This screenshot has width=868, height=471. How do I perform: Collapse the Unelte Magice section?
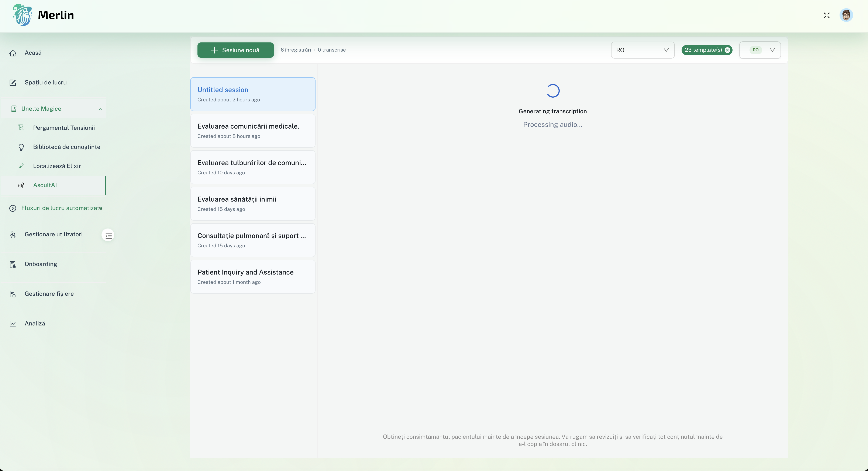[100, 109]
